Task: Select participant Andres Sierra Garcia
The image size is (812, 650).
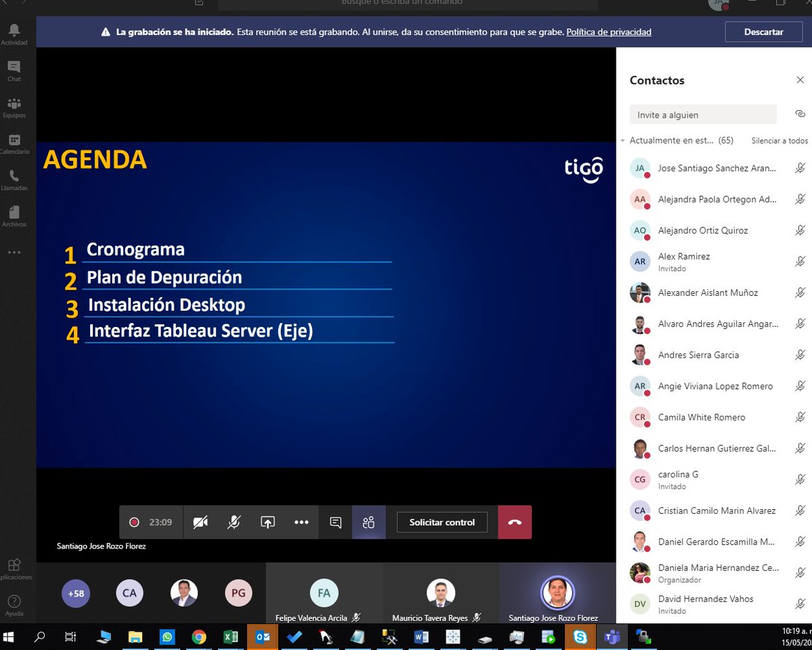Action: (x=714, y=355)
